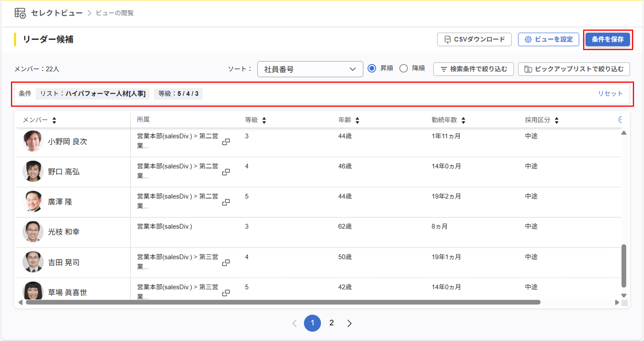644x341 pixels.
Task: Click セレクトビュー breadcrumb
Action: pos(57,13)
